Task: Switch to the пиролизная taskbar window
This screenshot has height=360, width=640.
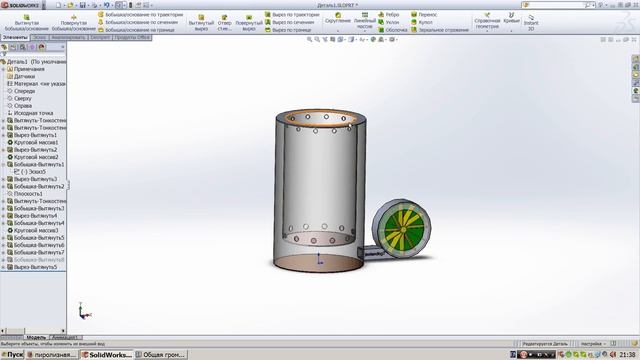Action: [51, 355]
